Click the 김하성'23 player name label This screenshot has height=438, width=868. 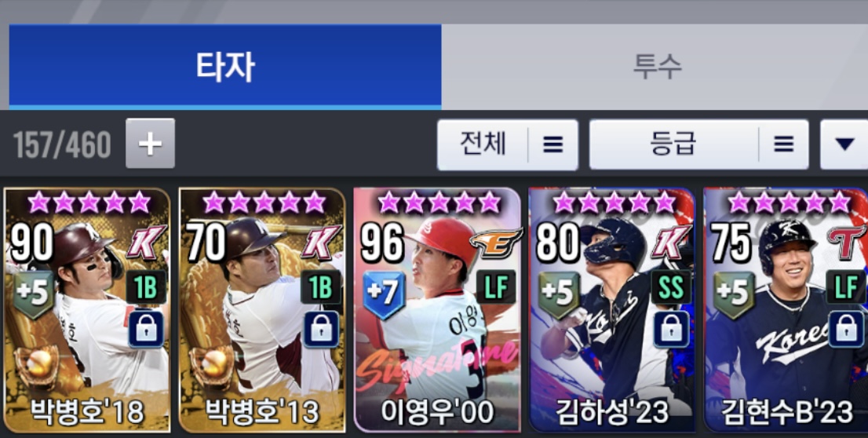(611, 412)
